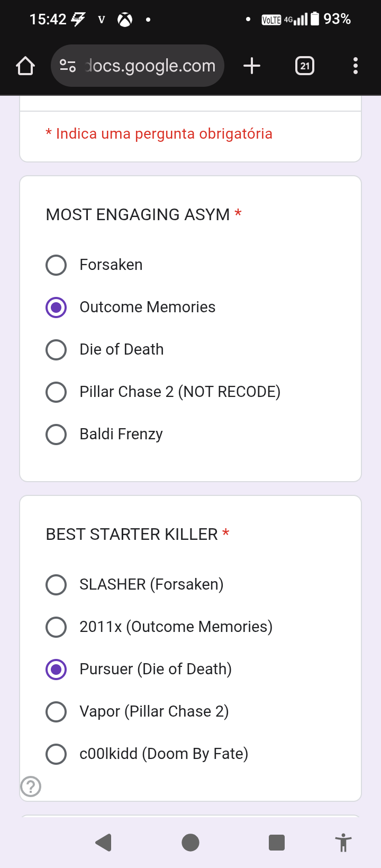The height and width of the screenshot is (868, 381).
Task: Tap the recent apps square button
Action: tap(276, 842)
